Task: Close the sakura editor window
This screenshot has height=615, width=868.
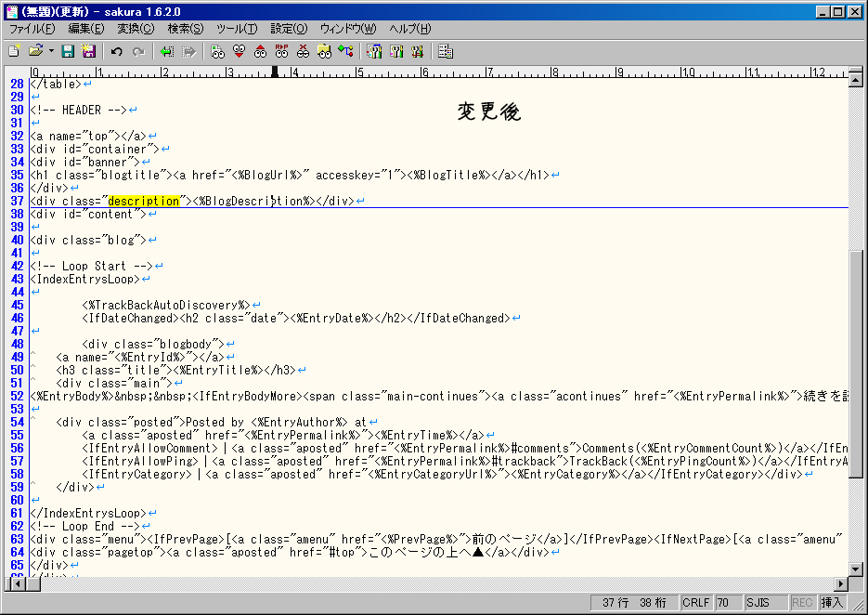Action: click(855, 12)
